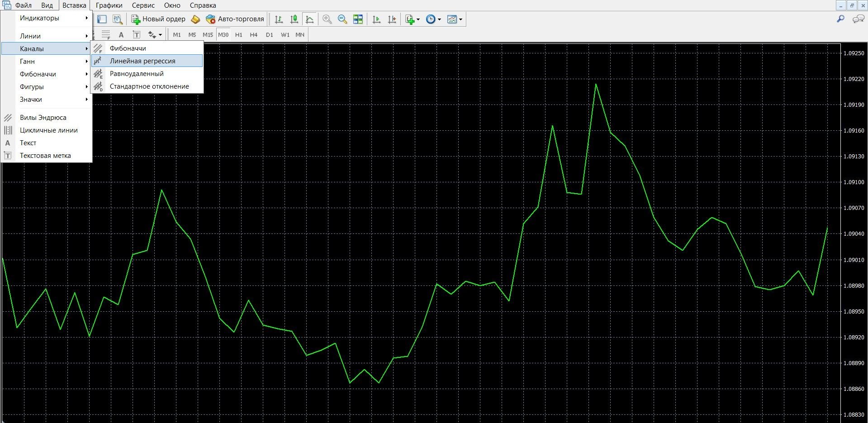Switch to MN timeframe
The width and height of the screenshot is (868, 423).
click(300, 35)
